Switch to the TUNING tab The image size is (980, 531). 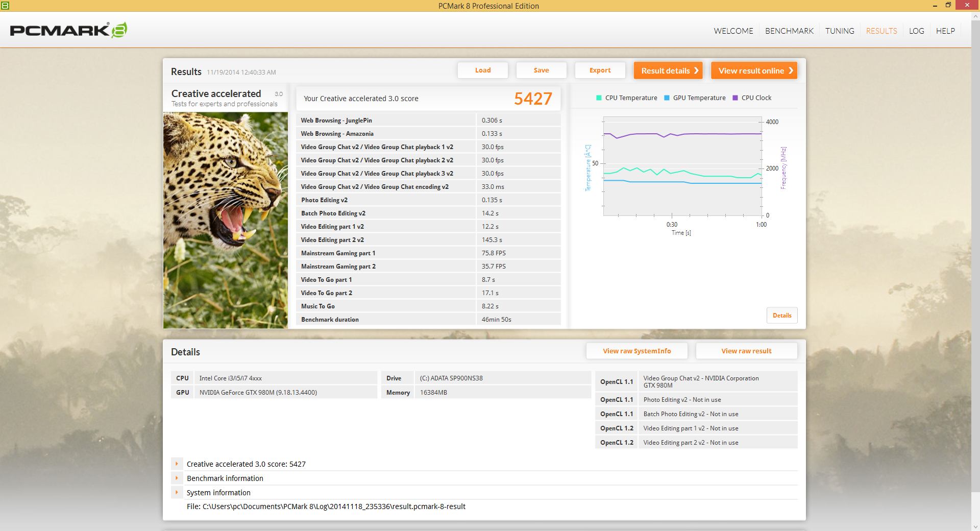point(840,31)
